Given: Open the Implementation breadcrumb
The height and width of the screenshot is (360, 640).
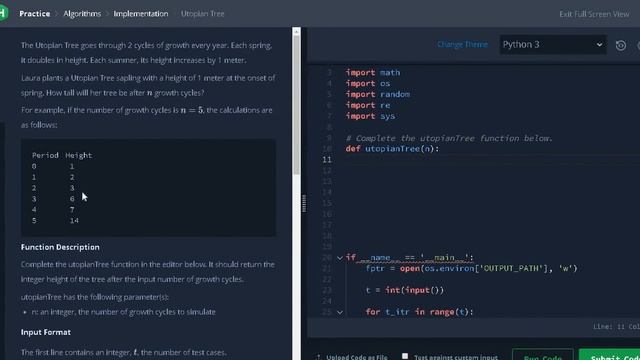Looking at the screenshot, I should (141, 14).
